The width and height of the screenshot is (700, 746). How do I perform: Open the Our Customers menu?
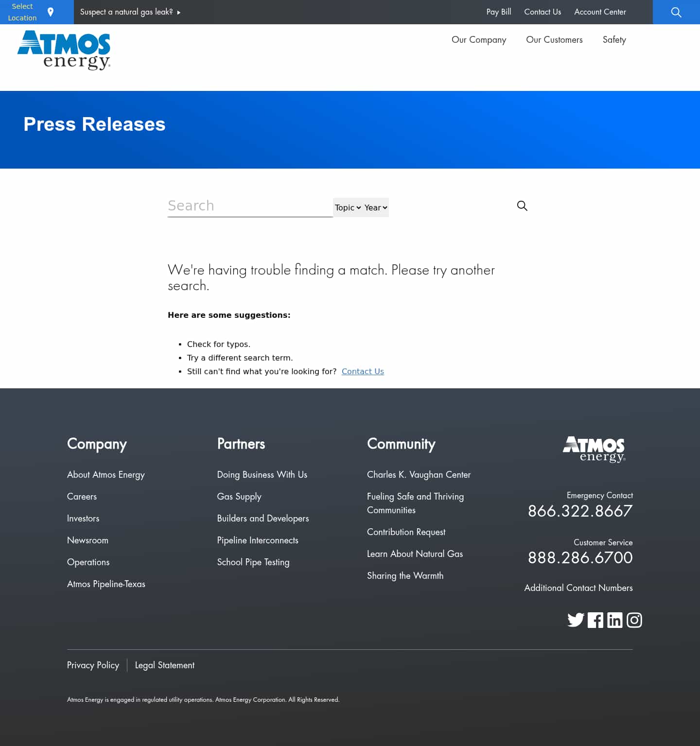tap(554, 40)
